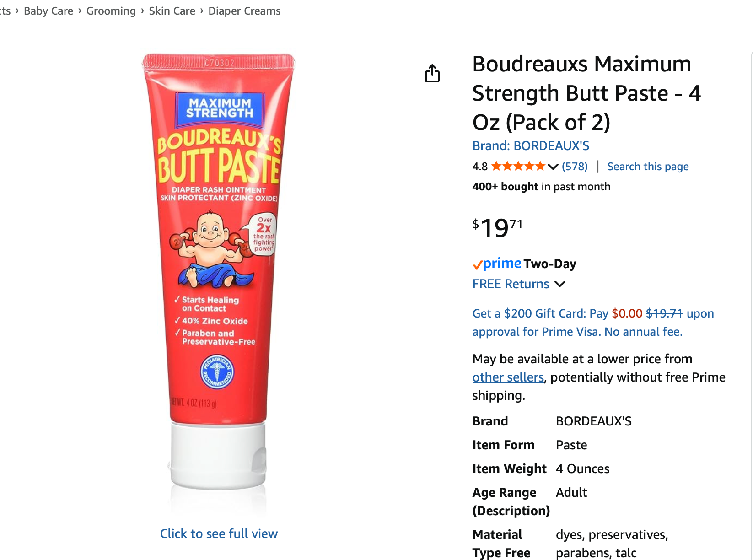
Task: Click the $19.71 price
Action: tap(497, 228)
